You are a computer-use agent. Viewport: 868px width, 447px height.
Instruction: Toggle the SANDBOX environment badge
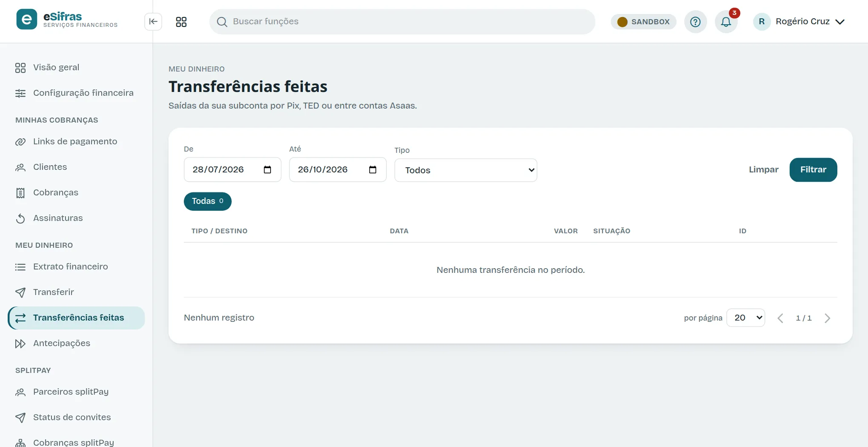643,22
